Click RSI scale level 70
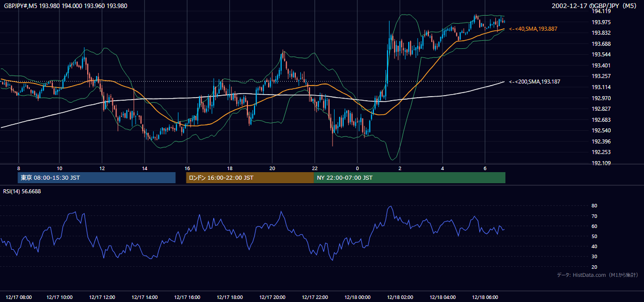The image size is (644, 302). (x=594, y=216)
